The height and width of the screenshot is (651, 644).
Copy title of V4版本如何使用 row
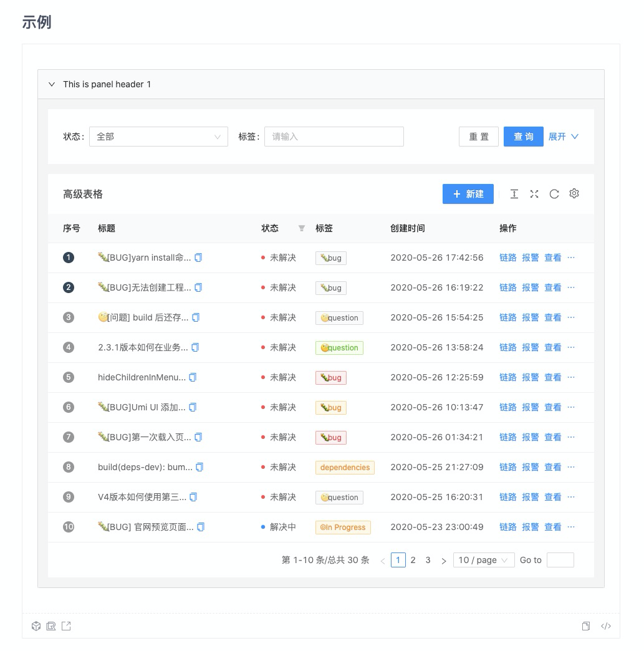(193, 497)
